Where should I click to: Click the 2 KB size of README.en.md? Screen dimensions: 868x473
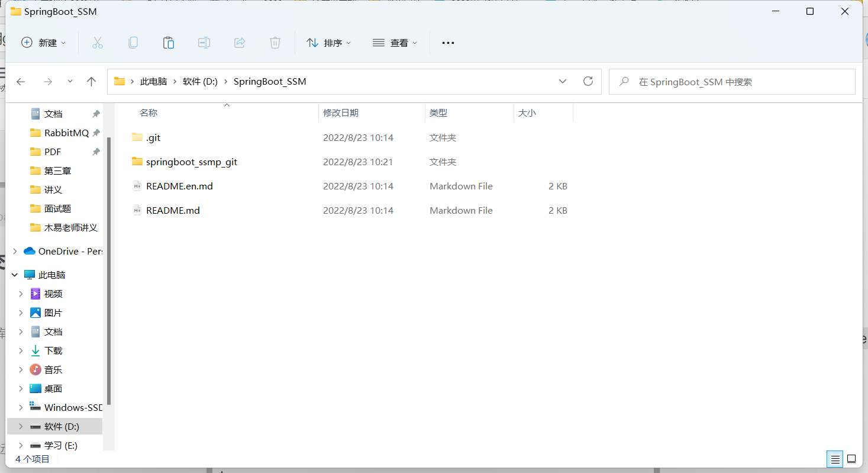[x=558, y=186]
